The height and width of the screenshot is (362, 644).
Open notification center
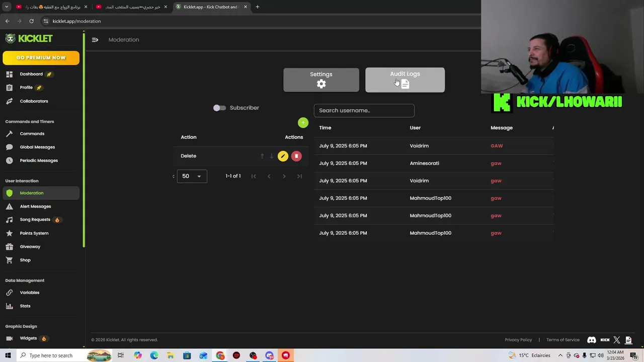634,355
